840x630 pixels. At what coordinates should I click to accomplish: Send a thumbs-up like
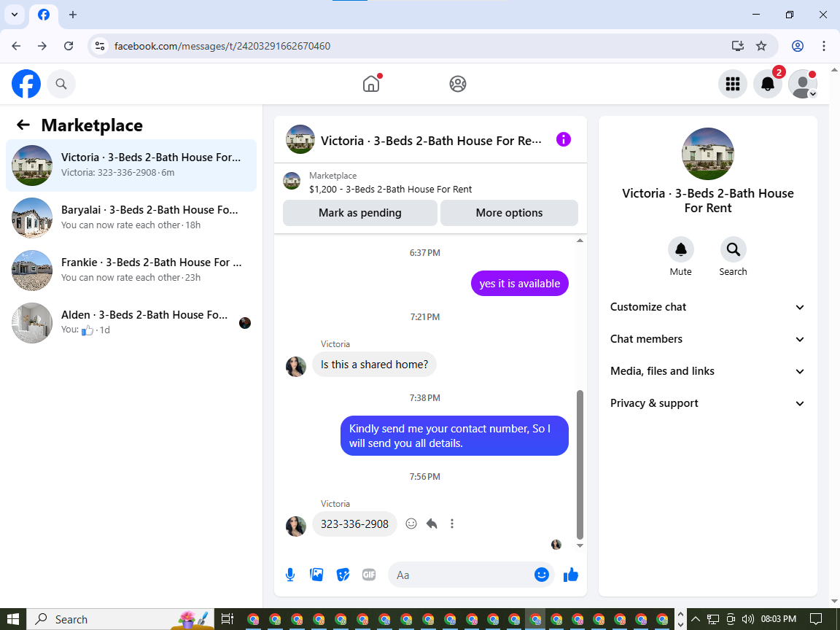click(x=570, y=575)
